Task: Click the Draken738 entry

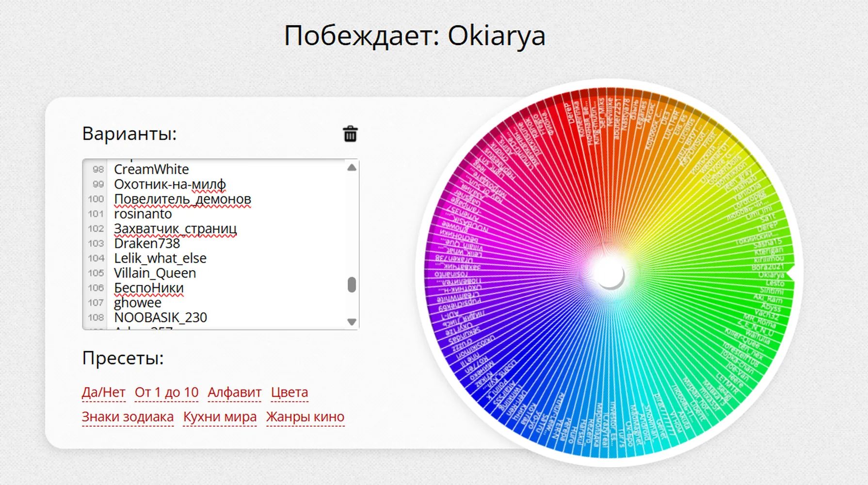Action: pyautogui.click(x=147, y=243)
